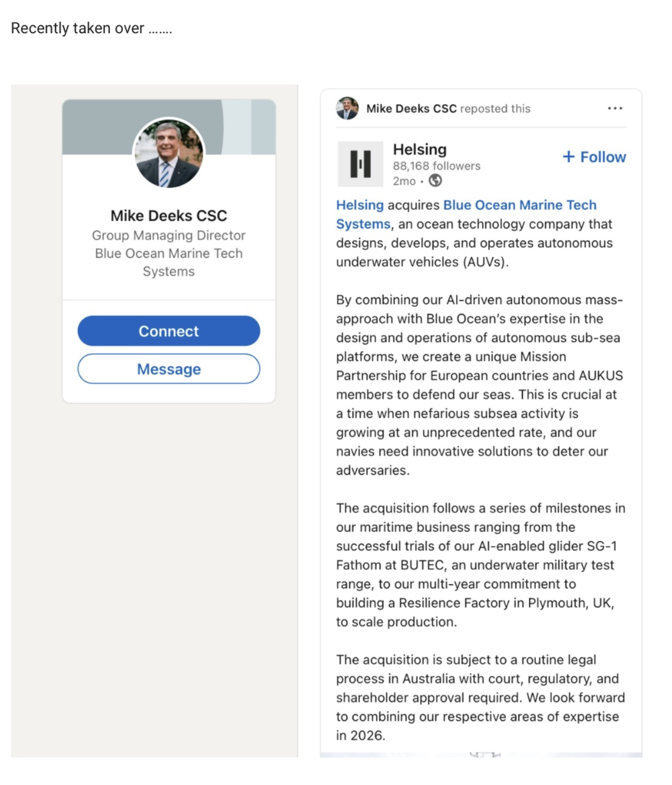This screenshot has height=785, width=672.
Task: Click the 88,168 followers count
Action: (x=436, y=166)
